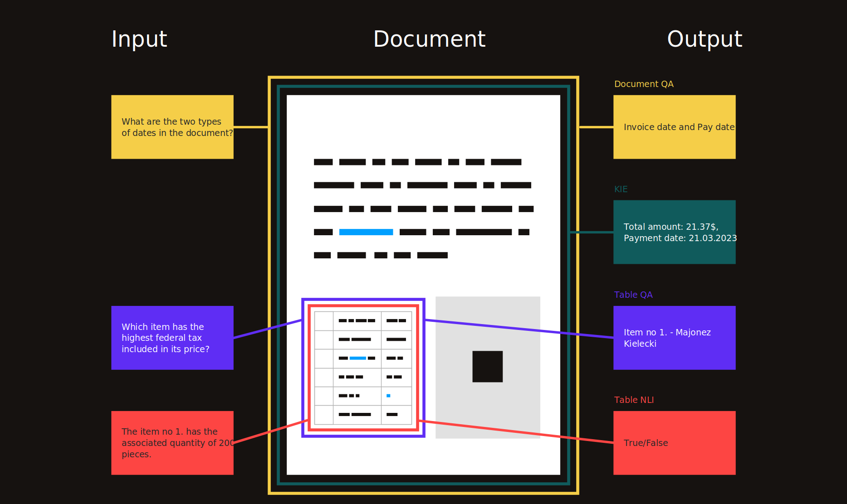
Task: Click the question about two types of dates
Action: click(x=172, y=127)
